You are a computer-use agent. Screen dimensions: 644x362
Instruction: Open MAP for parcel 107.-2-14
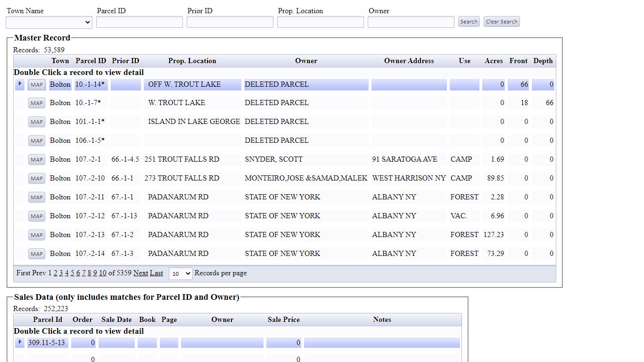[37, 254]
